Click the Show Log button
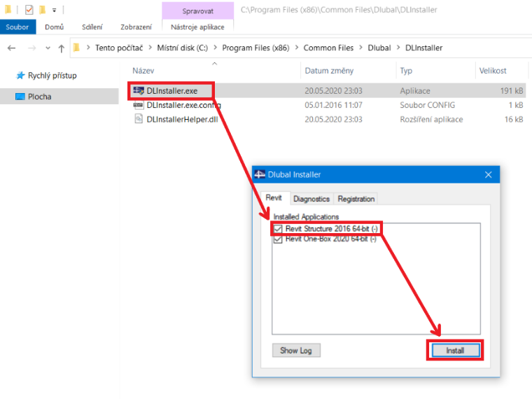 [296, 351]
